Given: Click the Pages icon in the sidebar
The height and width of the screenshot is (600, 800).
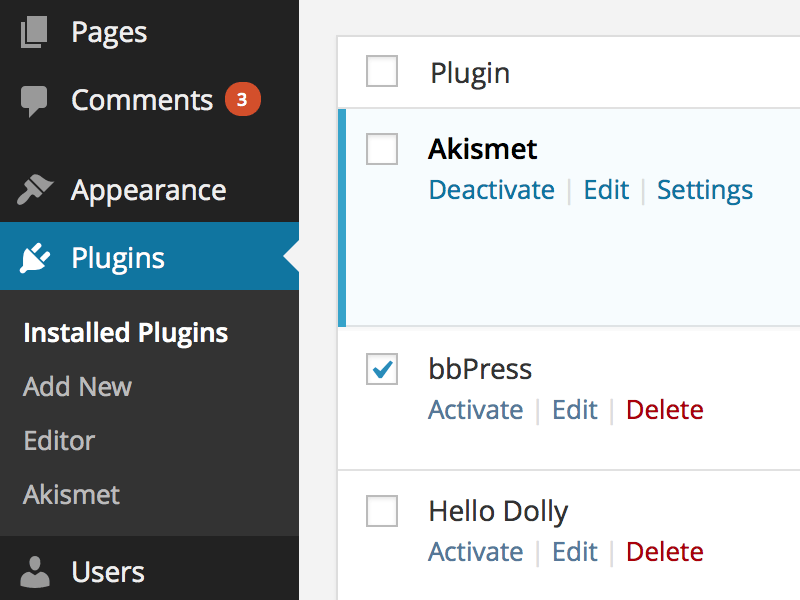Looking at the screenshot, I should (34, 32).
